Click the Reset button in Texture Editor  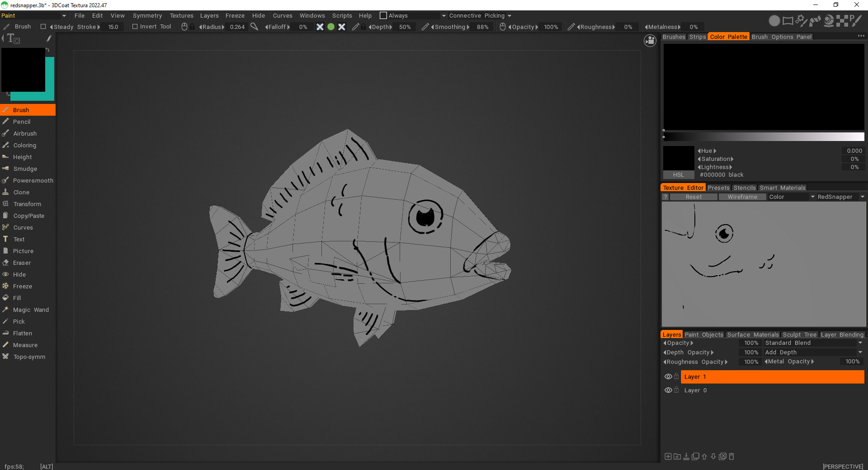(x=693, y=197)
